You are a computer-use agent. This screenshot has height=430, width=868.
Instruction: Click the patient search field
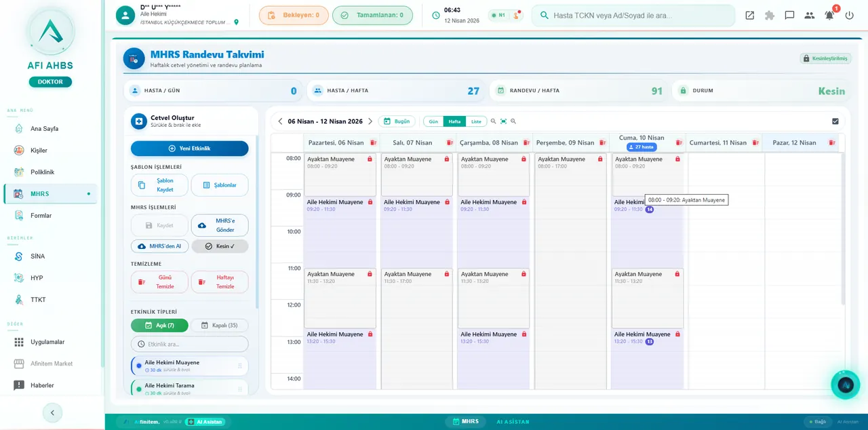pos(633,15)
